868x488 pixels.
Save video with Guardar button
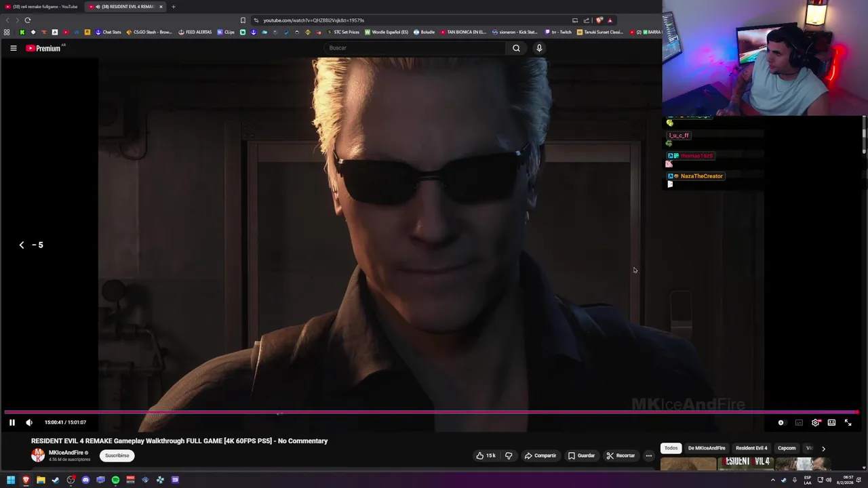coord(581,455)
